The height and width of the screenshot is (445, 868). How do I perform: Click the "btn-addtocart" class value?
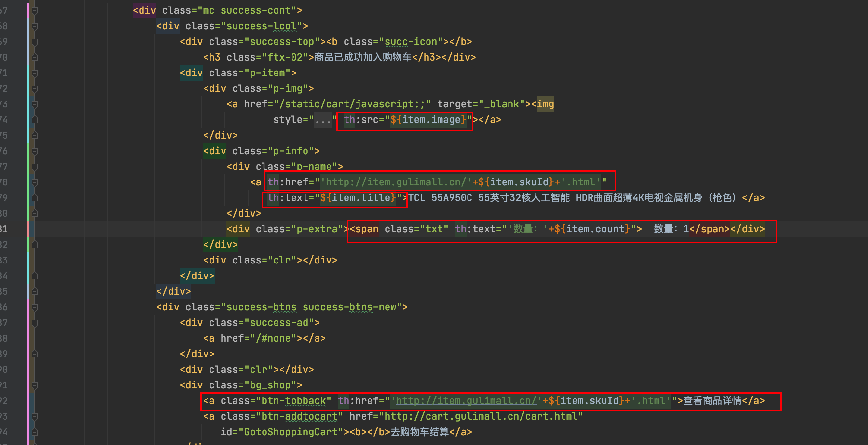point(300,417)
